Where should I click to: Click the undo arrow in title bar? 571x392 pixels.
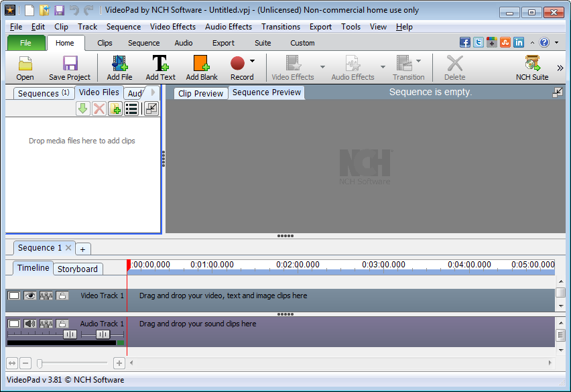click(74, 10)
